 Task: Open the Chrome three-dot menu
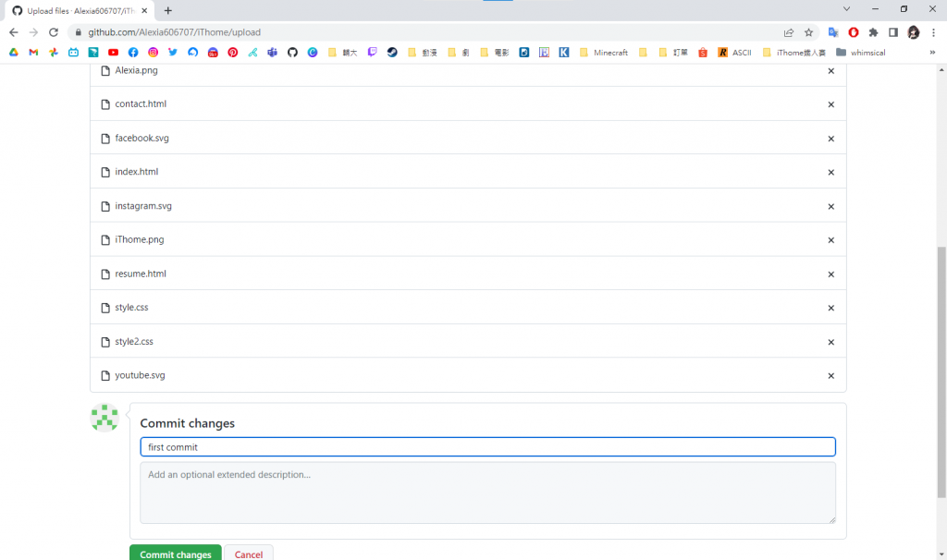coord(934,32)
